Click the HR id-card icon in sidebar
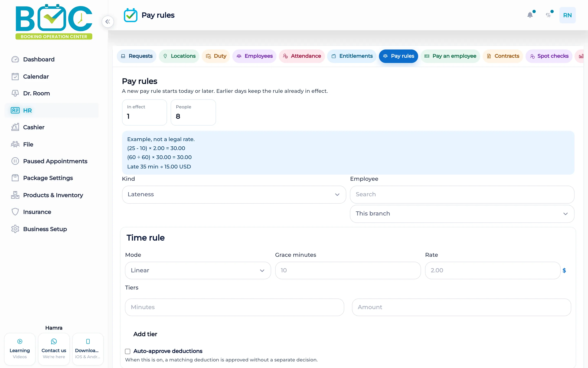 pos(15,110)
